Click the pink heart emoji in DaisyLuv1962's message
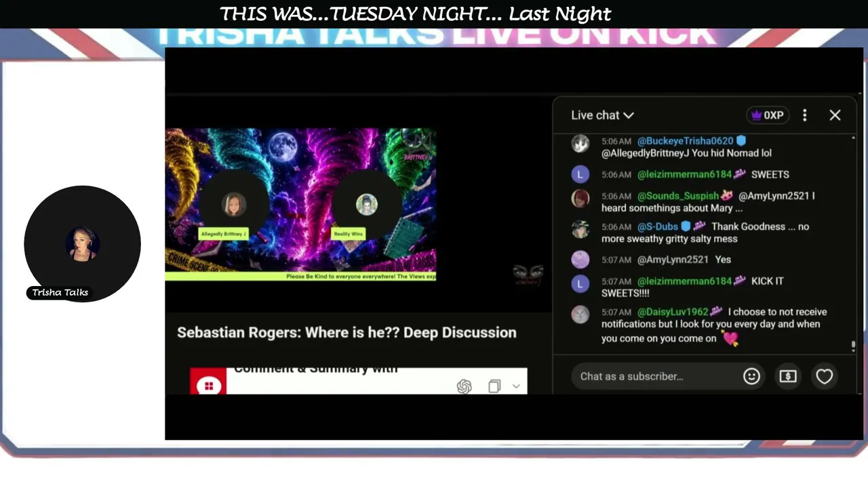The image size is (868, 488). pyautogui.click(x=730, y=339)
